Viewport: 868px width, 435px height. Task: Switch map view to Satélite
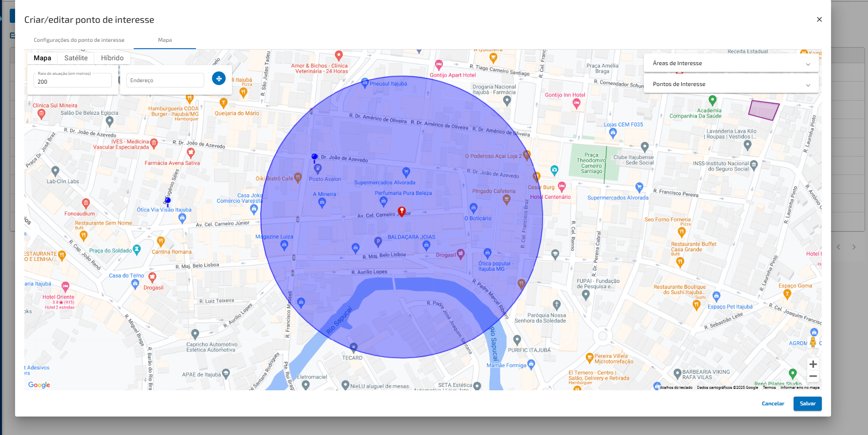(x=76, y=58)
